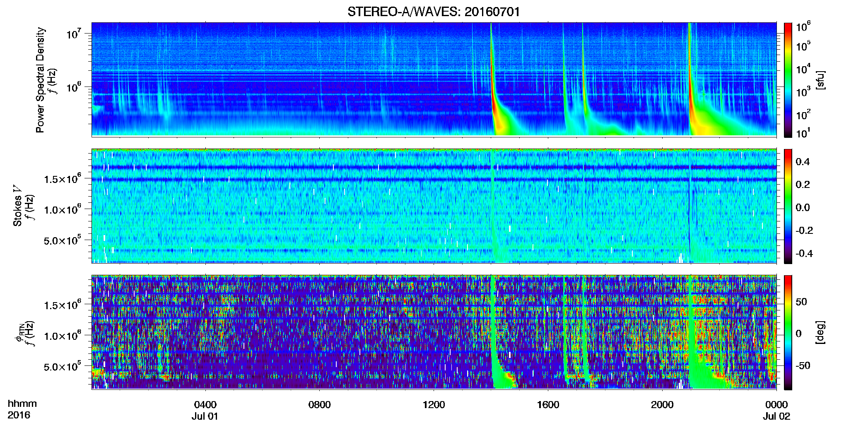Click the Power Spectral Density axis label
868x447 pixels.
[x=40, y=80]
